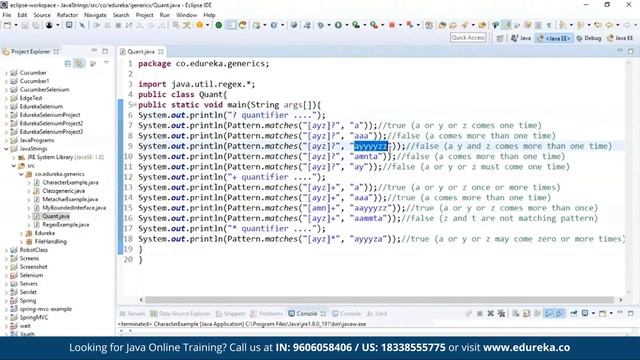640x360 pixels.
Task: Click the Debug bug icon in toolbar
Action: coord(321,25)
